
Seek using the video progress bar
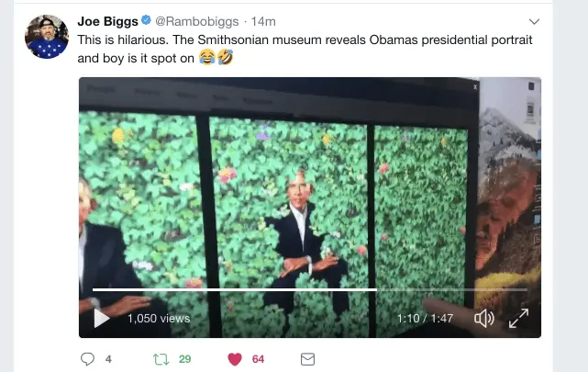coord(275,290)
